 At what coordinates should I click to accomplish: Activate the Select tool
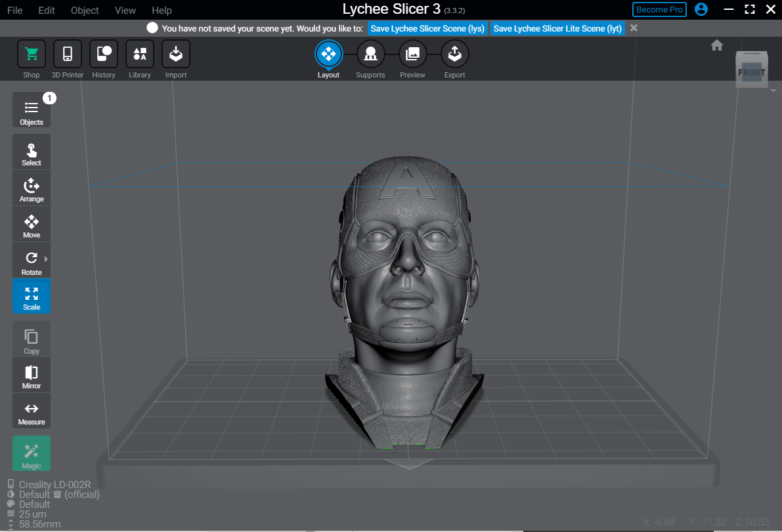[32, 152]
